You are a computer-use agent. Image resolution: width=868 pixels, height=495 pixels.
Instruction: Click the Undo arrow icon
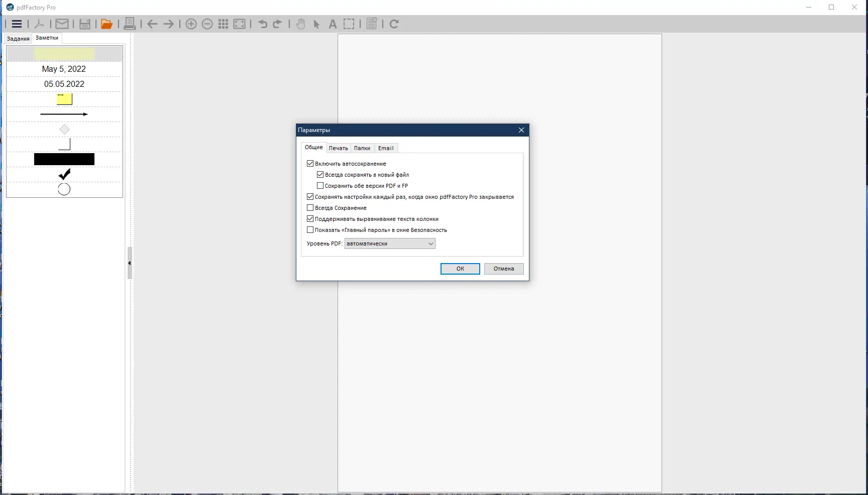(x=262, y=24)
